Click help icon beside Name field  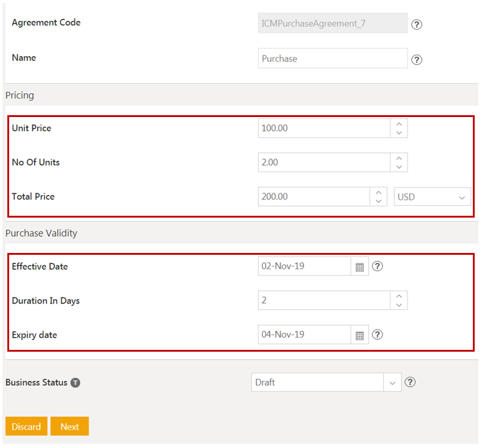tap(417, 60)
